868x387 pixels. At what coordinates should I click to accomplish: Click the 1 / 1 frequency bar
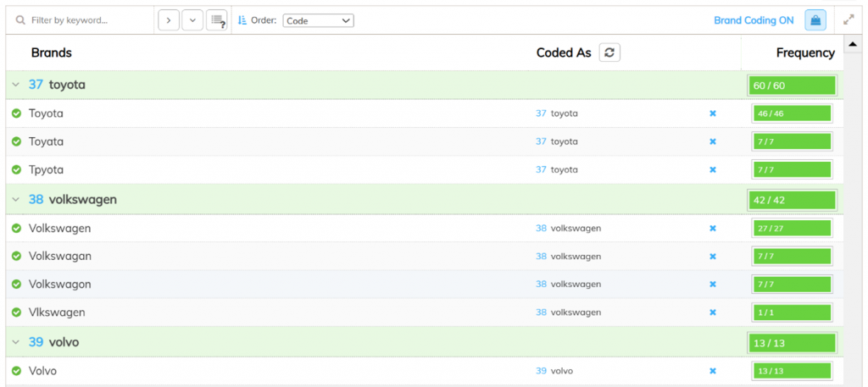[x=793, y=312]
